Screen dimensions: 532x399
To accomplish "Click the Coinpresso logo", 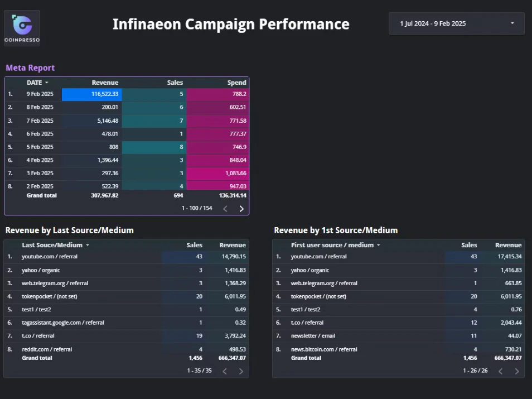I will tap(22, 28).
